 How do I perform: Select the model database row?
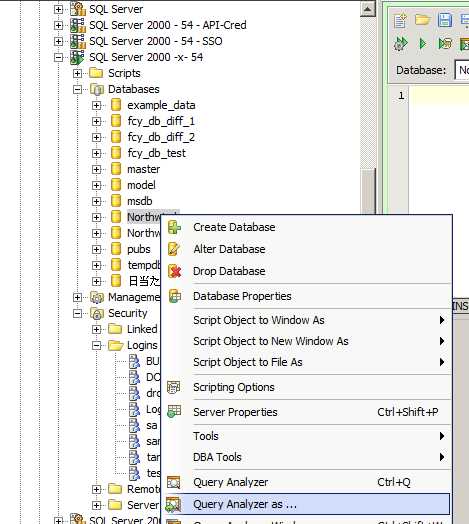(141, 185)
